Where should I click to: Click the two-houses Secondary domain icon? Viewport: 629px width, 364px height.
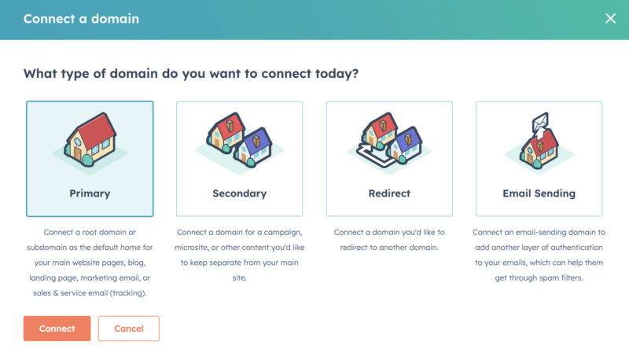(x=240, y=142)
